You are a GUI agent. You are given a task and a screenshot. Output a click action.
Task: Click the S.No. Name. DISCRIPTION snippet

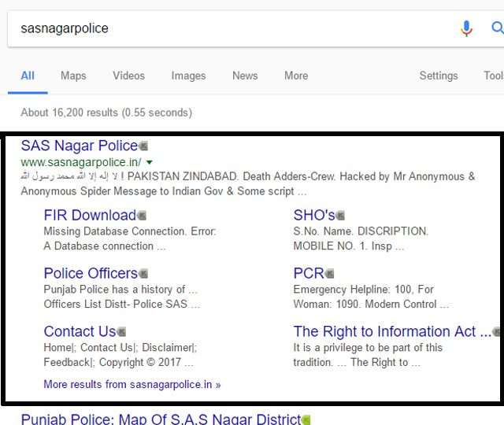tap(361, 238)
